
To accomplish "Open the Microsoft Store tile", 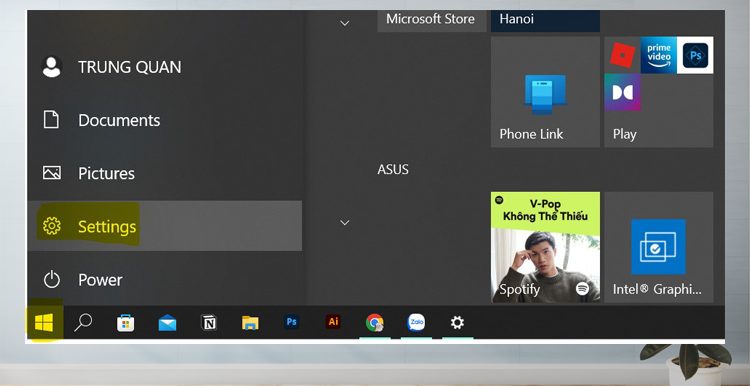I will point(431,21).
